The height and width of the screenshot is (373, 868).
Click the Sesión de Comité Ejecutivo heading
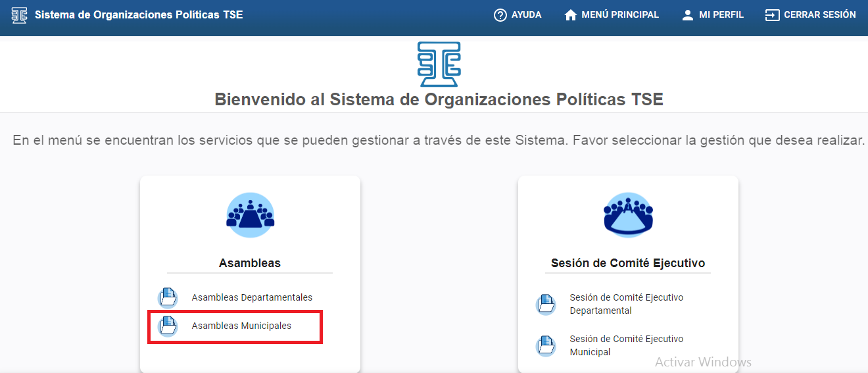point(628,263)
